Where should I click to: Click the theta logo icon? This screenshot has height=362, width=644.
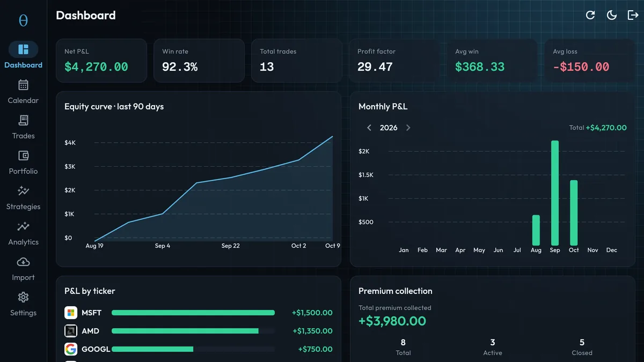point(23,20)
